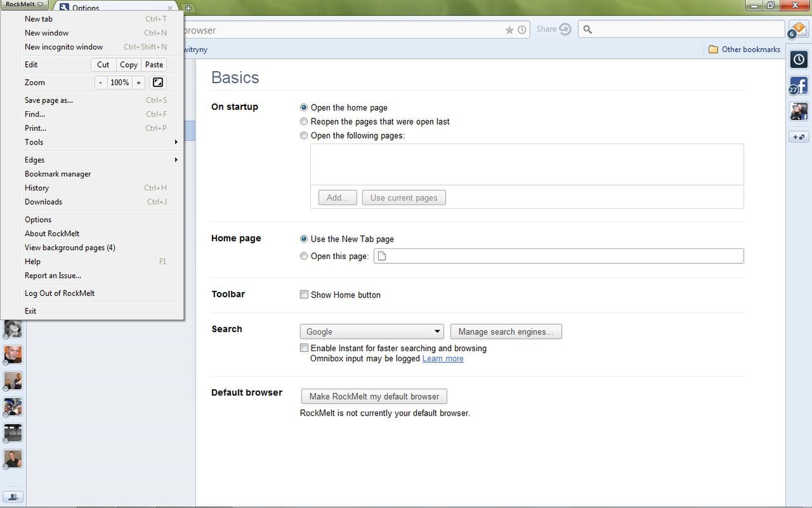The height and width of the screenshot is (508, 812).
Task: Select Open this page radio
Action: [304, 256]
